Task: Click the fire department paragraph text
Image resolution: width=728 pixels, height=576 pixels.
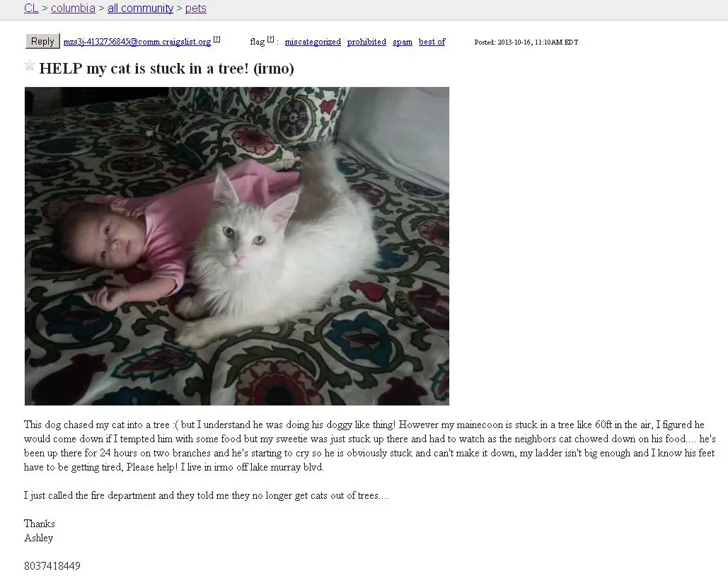Action: tap(207, 495)
